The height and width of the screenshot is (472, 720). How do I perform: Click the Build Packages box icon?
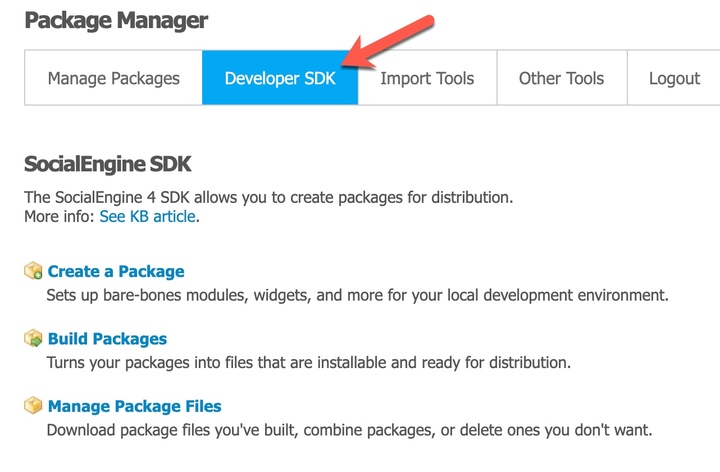[x=33, y=338]
